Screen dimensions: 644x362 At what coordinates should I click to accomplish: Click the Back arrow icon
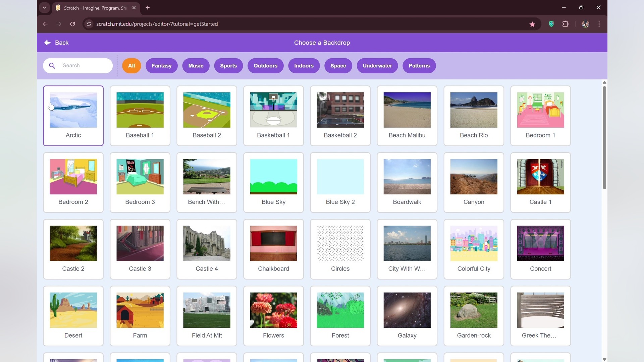(x=47, y=43)
